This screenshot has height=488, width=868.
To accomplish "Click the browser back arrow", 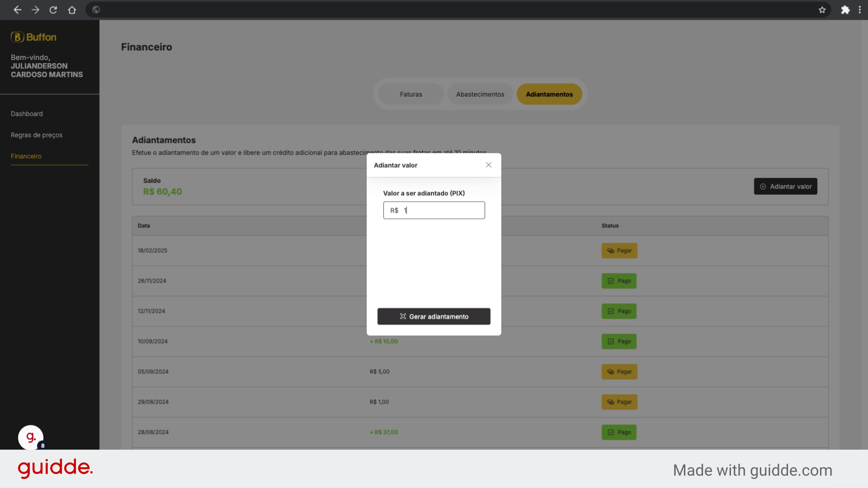I will click(18, 9).
